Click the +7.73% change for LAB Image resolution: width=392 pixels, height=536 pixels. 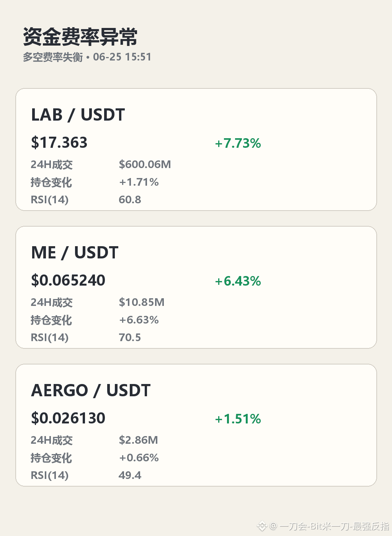(x=238, y=143)
